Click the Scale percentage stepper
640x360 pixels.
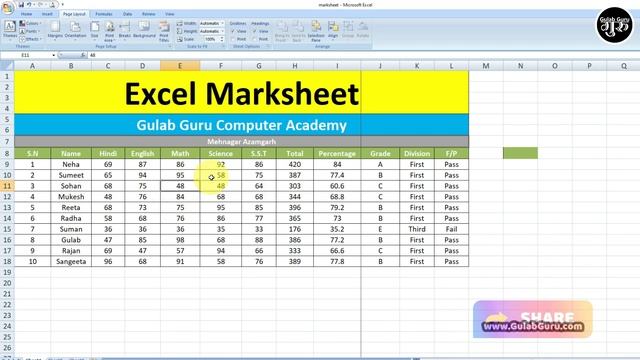point(222,39)
